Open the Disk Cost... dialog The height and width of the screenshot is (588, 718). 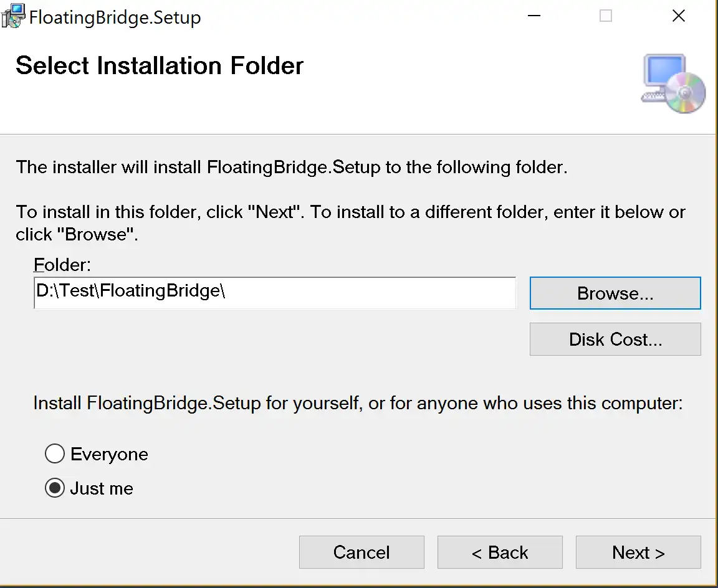coord(615,339)
